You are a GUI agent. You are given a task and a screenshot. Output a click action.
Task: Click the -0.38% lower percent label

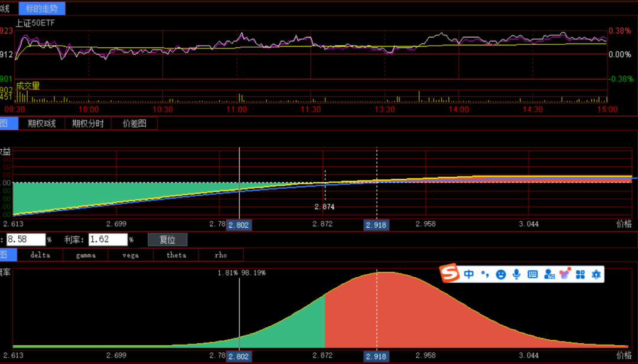(x=621, y=79)
